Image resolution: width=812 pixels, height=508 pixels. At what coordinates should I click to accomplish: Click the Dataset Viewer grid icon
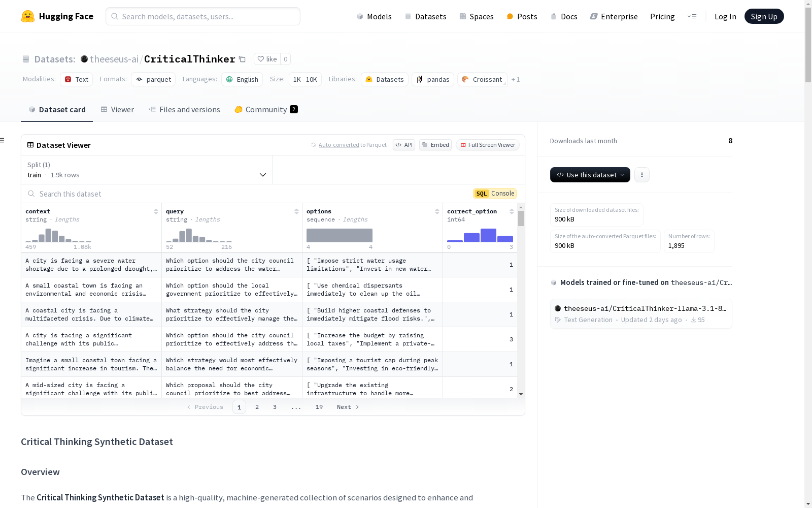point(30,145)
